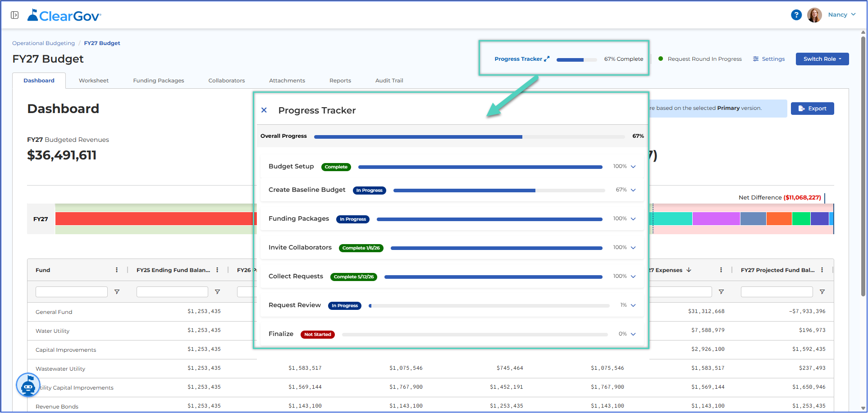
Task: Open the help question mark icon
Action: [x=796, y=15]
